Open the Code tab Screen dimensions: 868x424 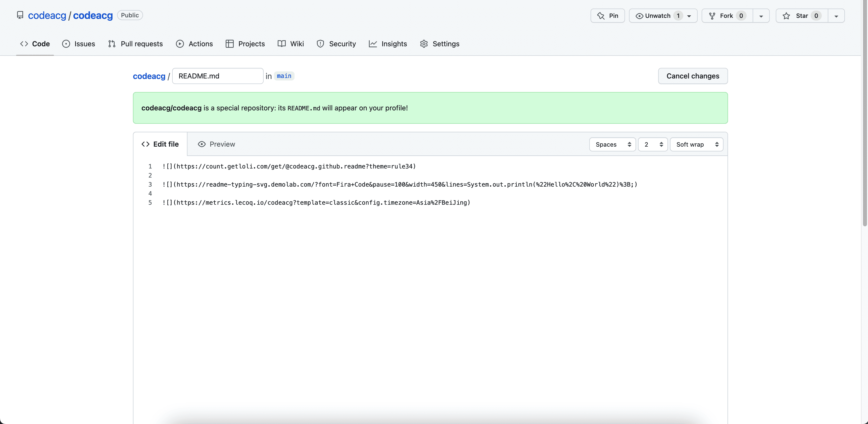pos(35,44)
